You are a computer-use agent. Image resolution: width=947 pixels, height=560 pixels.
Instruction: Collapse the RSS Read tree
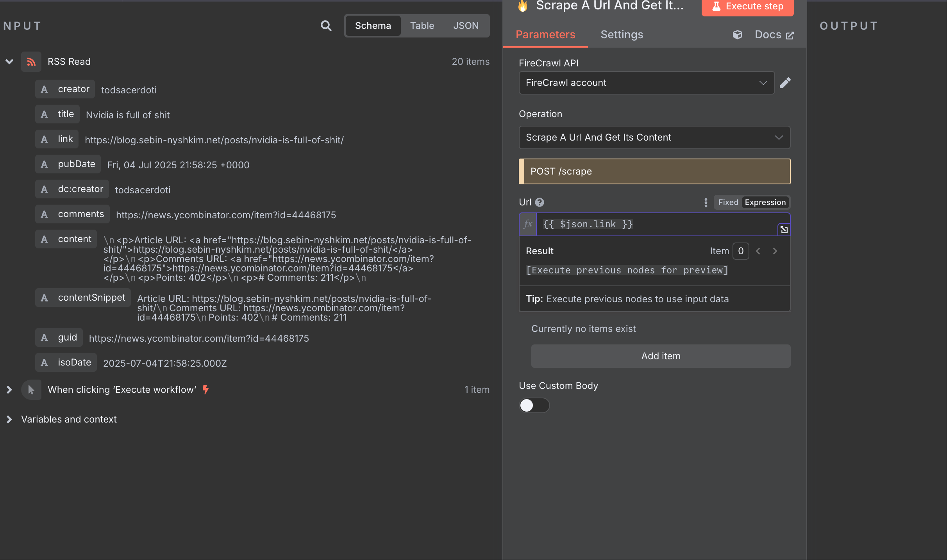[9, 62]
